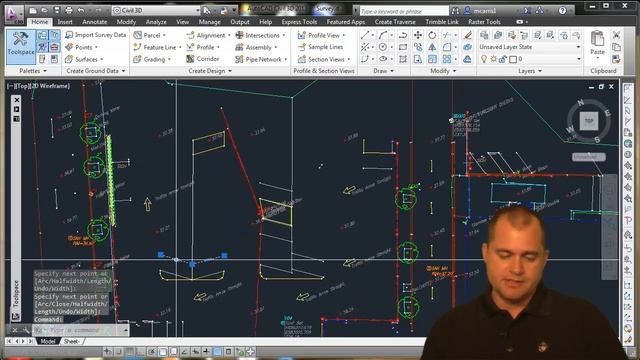Image resolution: width=640 pixels, height=360 pixels.
Task: Toggle layer 0 lock padlock icon
Action: [503, 60]
